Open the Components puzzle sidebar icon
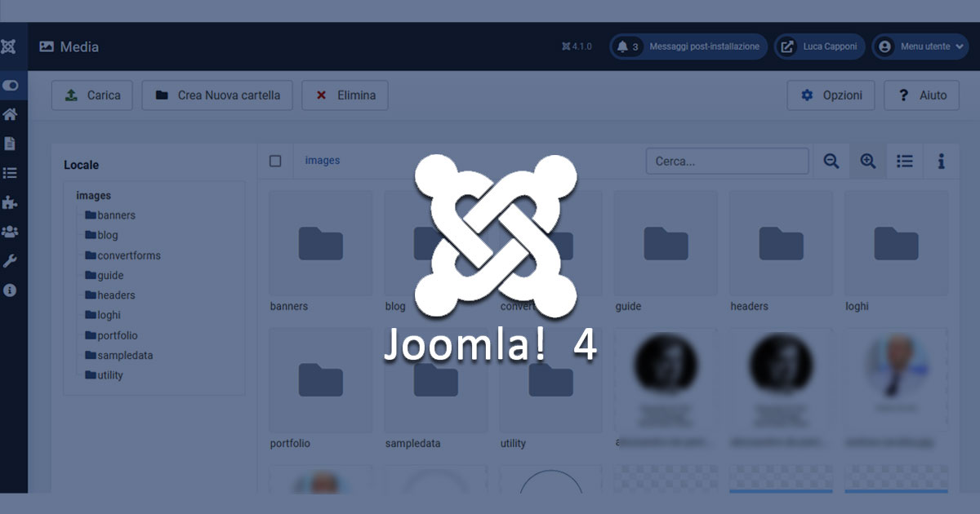The height and width of the screenshot is (514, 980). pyautogui.click(x=10, y=202)
